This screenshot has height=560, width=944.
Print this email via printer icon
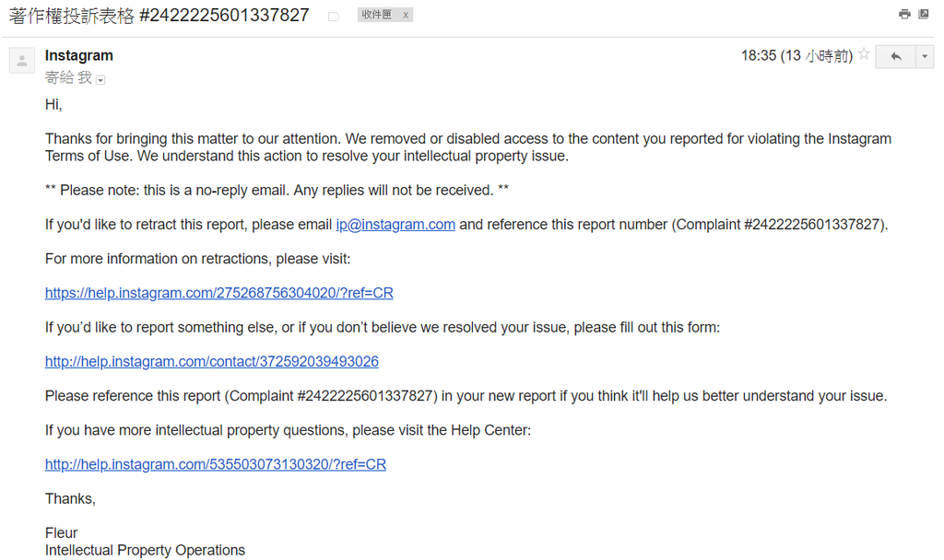[x=904, y=14]
